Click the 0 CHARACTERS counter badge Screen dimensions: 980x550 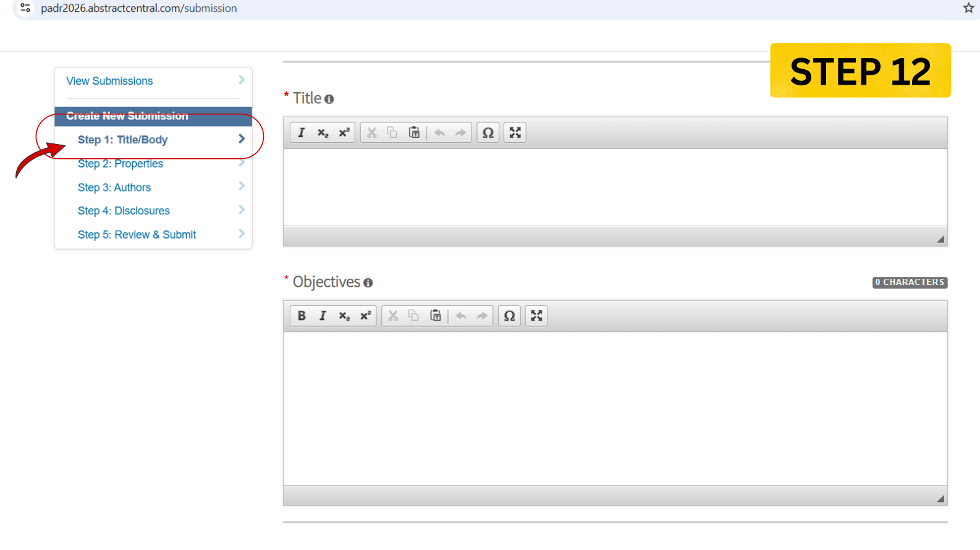click(x=910, y=282)
